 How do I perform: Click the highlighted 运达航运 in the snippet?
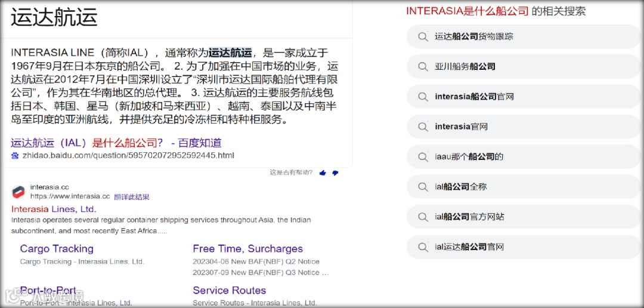(230, 53)
